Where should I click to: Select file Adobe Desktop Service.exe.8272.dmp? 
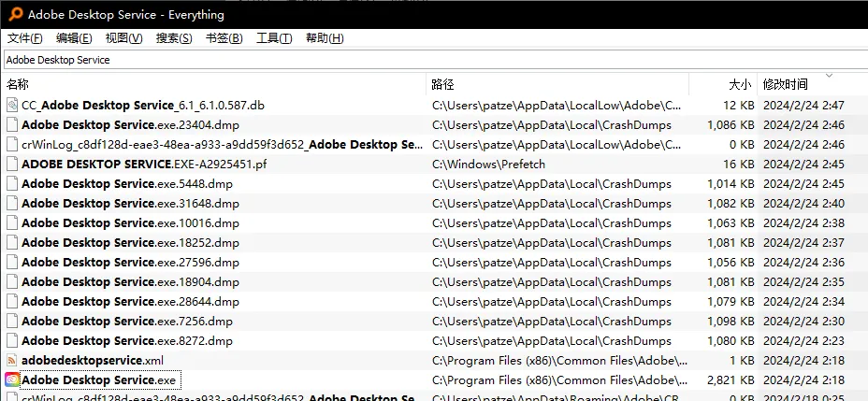pyautogui.click(x=127, y=341)
